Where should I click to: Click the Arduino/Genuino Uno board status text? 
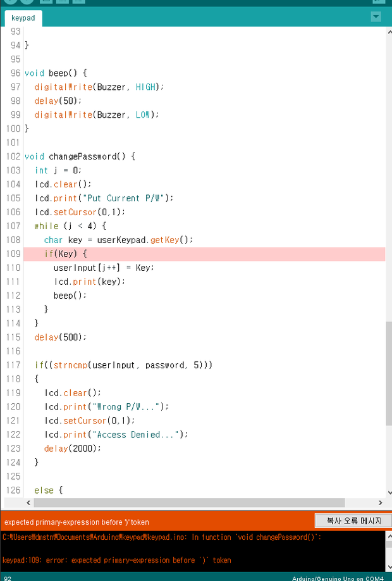point(337,578)
